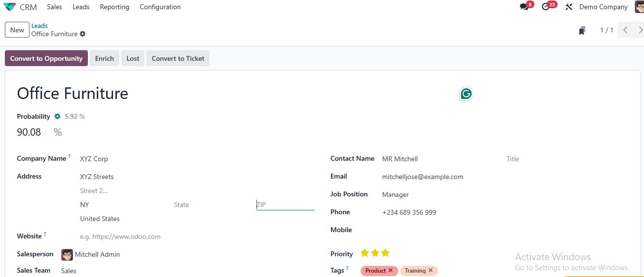Click the debug tools wrench icon

[569, 7]
